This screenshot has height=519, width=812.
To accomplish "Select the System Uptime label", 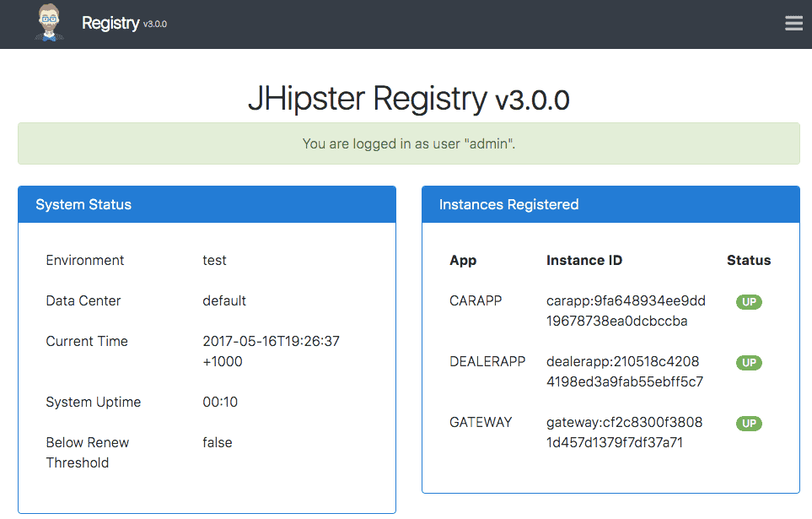I will click(94, 402).
